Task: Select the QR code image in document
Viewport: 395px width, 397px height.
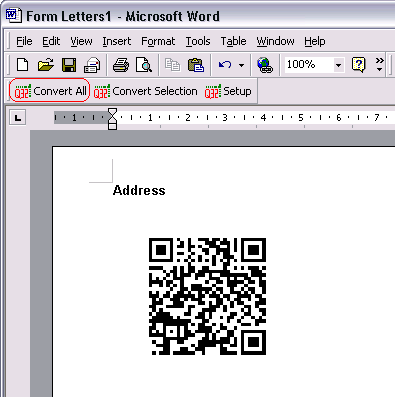Action: pos(207,296)
